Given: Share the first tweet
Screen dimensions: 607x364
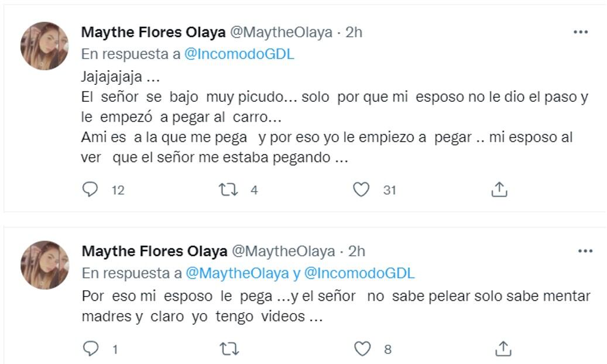Looking at the screenshot, I should click(x=500, y=187).
